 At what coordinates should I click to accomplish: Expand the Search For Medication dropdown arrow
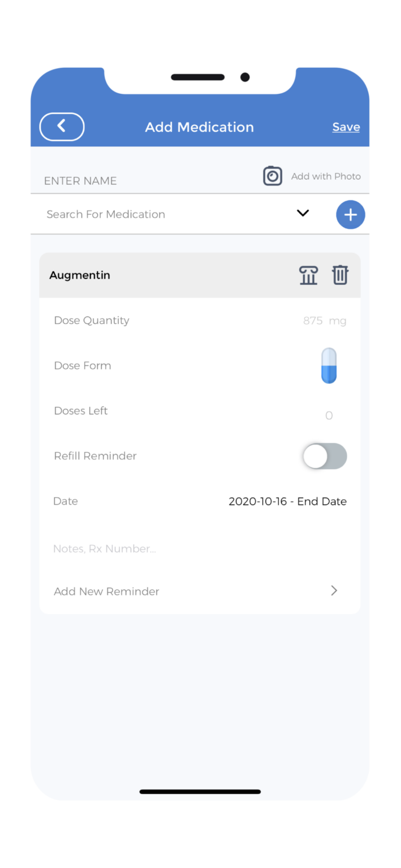tap(303, 214)
